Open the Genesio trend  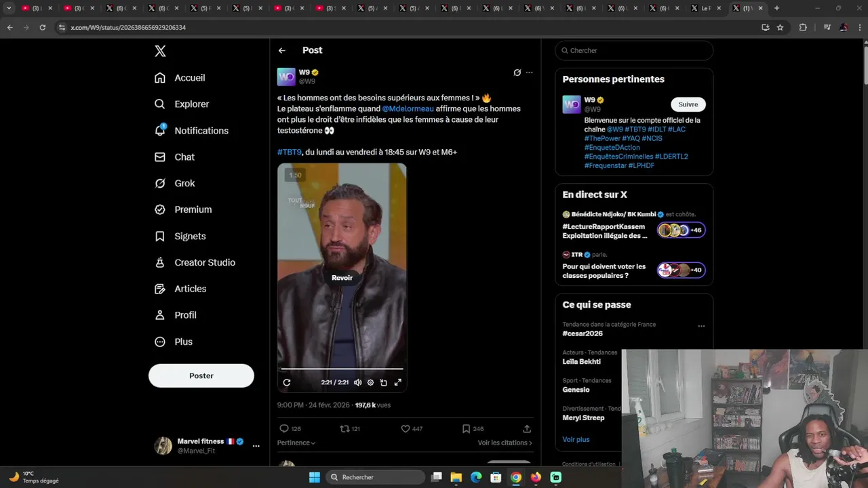(576, 390)
